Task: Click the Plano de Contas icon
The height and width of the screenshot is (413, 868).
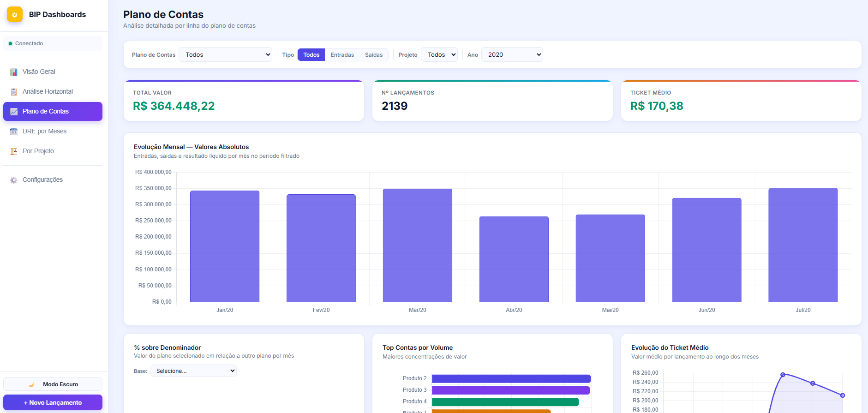Action: (x=14, y=112)
